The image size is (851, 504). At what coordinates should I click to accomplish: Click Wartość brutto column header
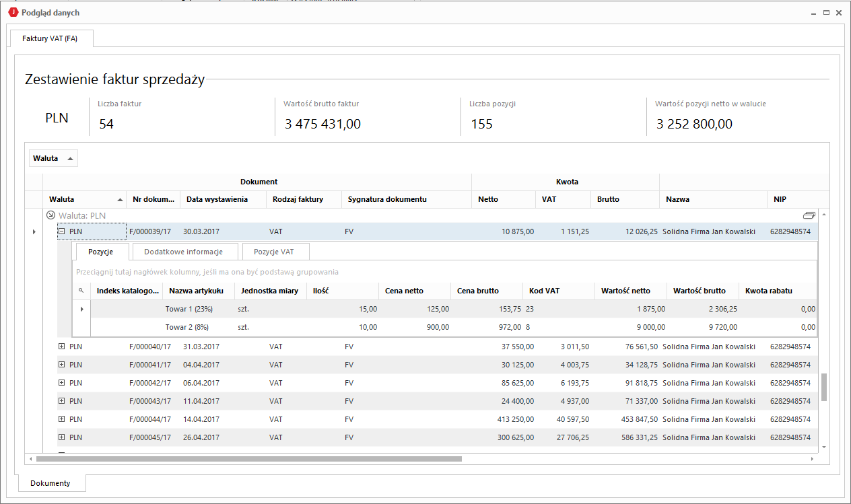click(x=703, y=291)
